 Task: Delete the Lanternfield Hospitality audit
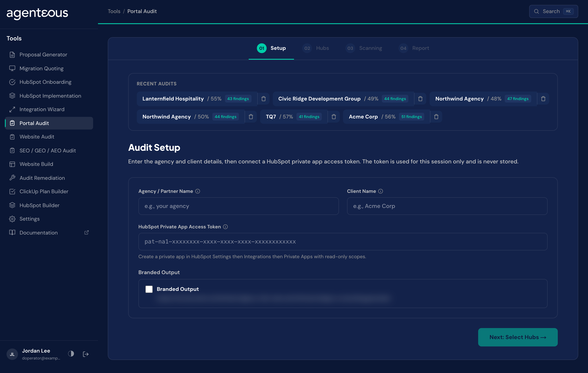coord(263,99)
